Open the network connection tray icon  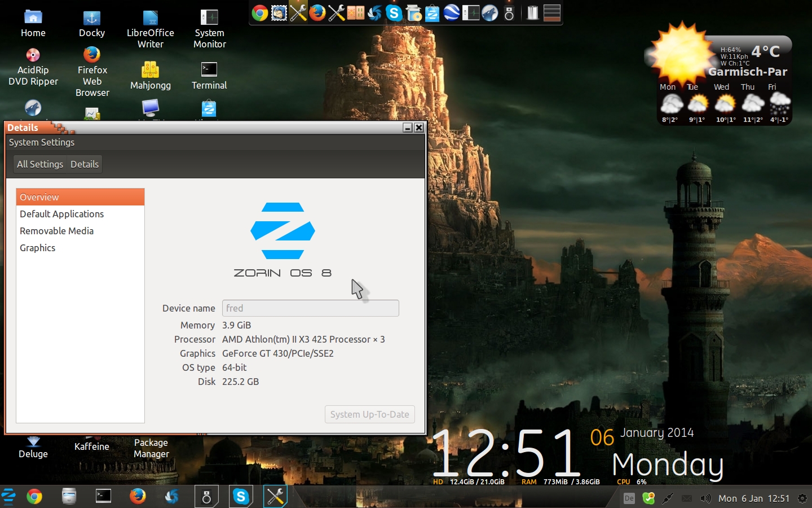tap(668, 498)
